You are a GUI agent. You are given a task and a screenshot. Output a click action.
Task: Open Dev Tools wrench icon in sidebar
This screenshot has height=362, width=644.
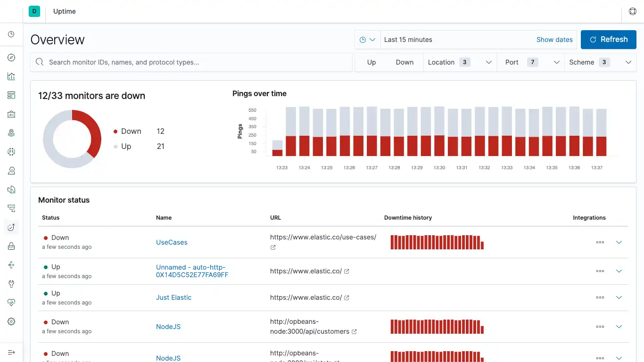(x=11, y=284)
